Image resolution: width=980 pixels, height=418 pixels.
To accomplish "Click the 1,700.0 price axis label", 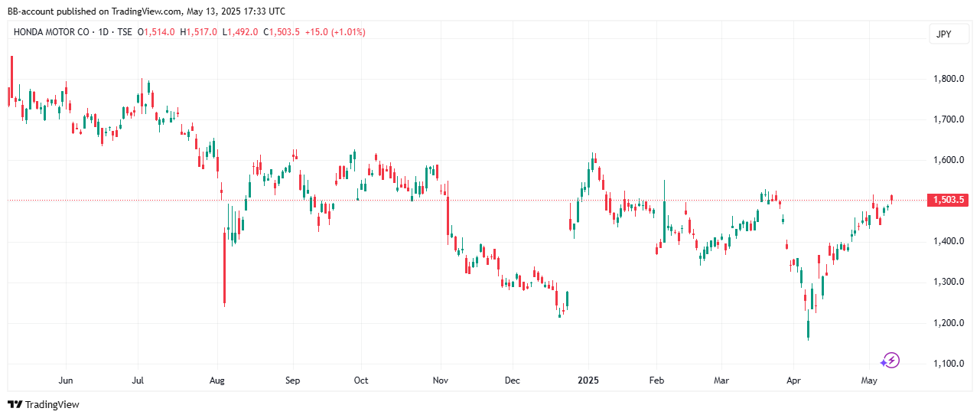I will coord(948,119).
